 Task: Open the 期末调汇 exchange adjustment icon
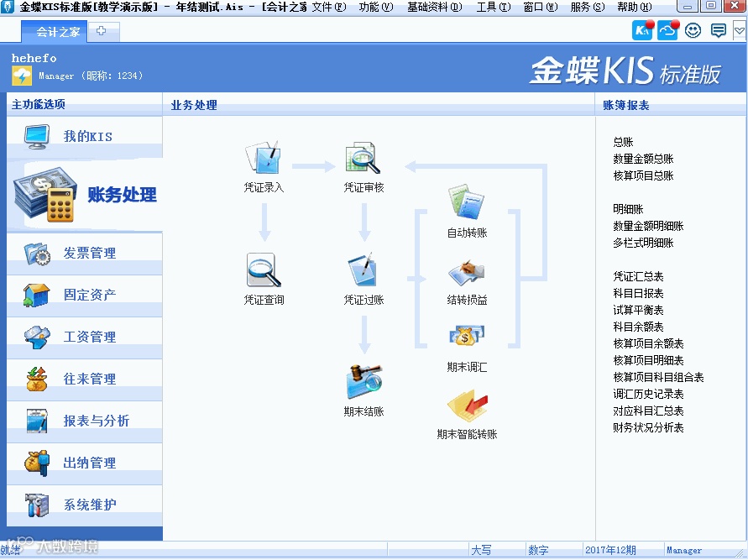(x=467, y=337)
